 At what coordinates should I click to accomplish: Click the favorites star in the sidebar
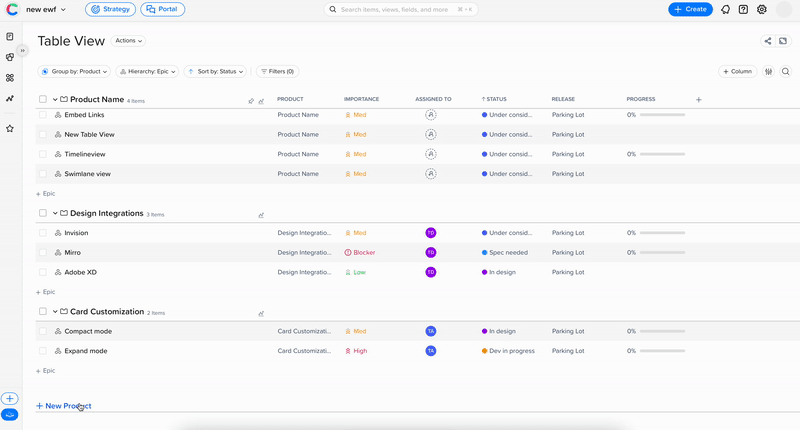point(10,128)
